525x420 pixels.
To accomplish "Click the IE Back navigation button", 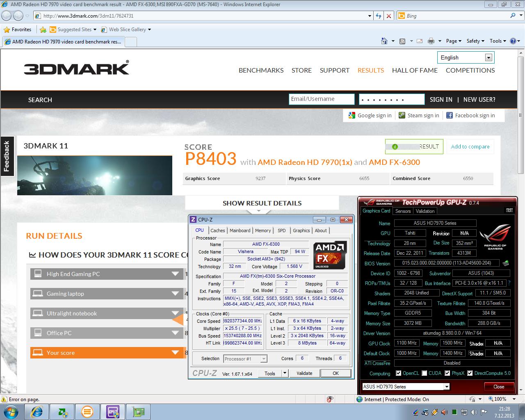I will (7, 16).
